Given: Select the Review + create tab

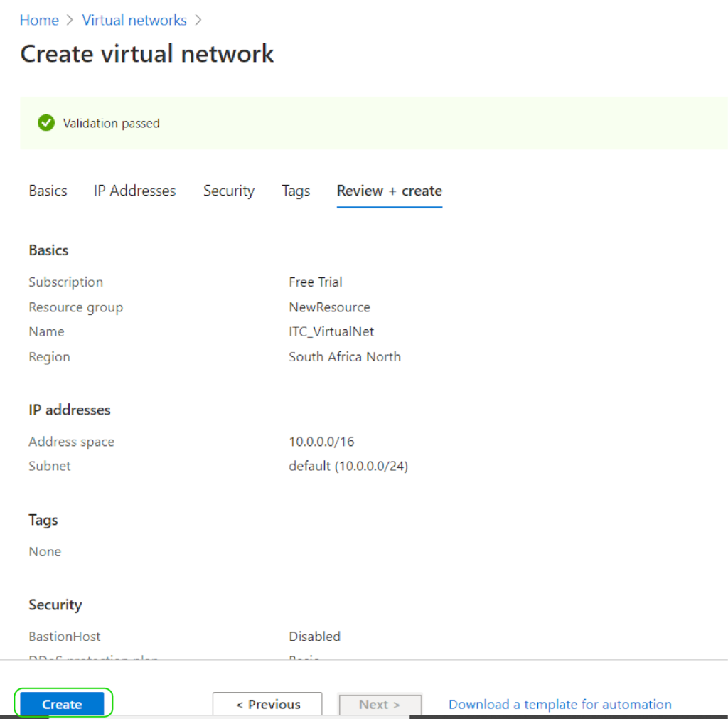Looking at the screenshot, I should tap(389, 191).
